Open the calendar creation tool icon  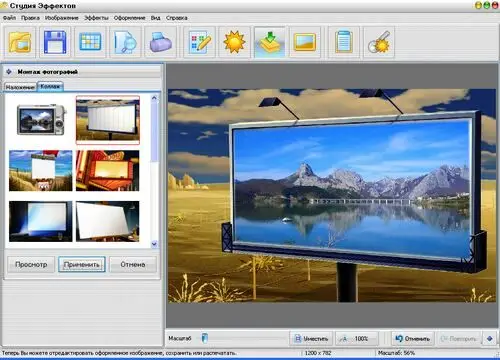pyautogui.click(x=90, y=42)
